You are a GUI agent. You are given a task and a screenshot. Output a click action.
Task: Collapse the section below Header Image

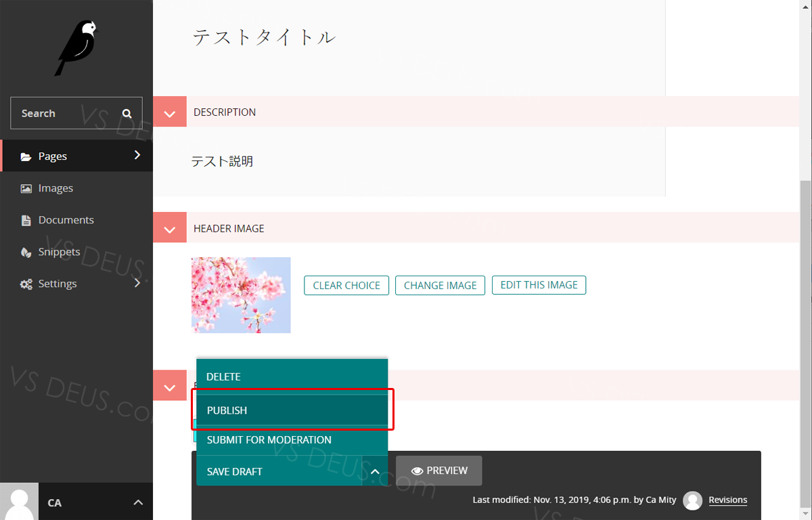tap(170, 386)
